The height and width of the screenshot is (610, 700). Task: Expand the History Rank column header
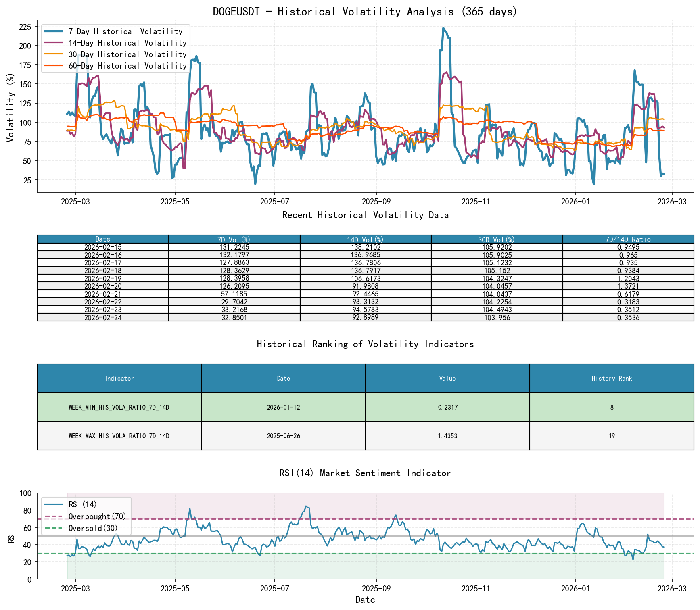point(611,378)
